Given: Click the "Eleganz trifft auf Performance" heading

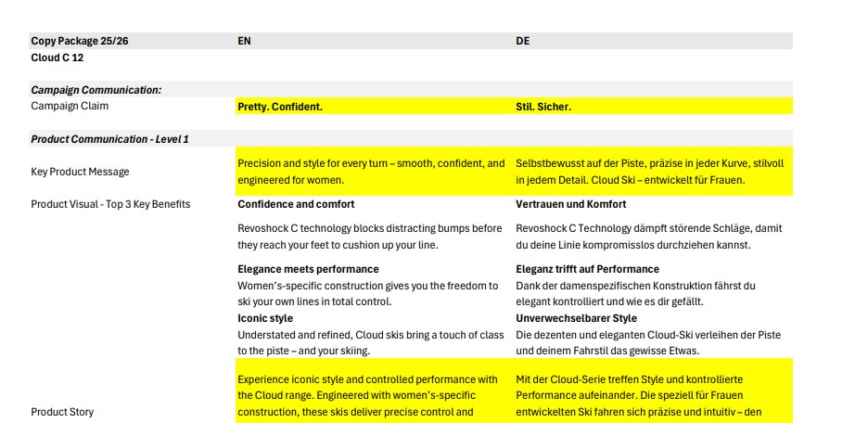Looking at the screenshot, I should [588, 269].
